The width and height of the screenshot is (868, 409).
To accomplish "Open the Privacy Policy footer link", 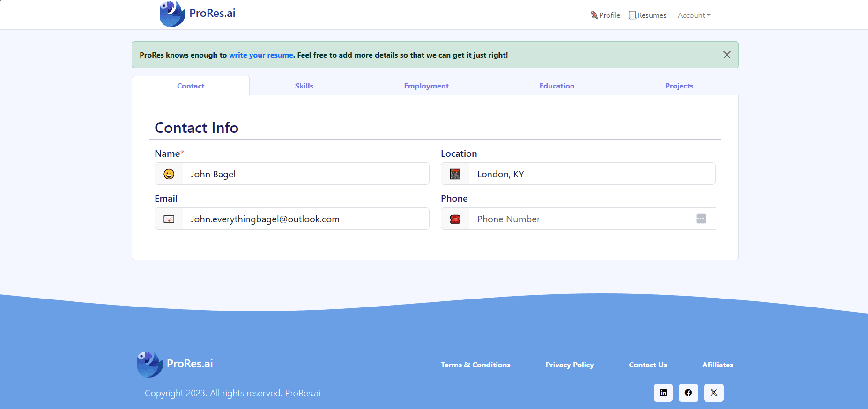I will [569, 365].
